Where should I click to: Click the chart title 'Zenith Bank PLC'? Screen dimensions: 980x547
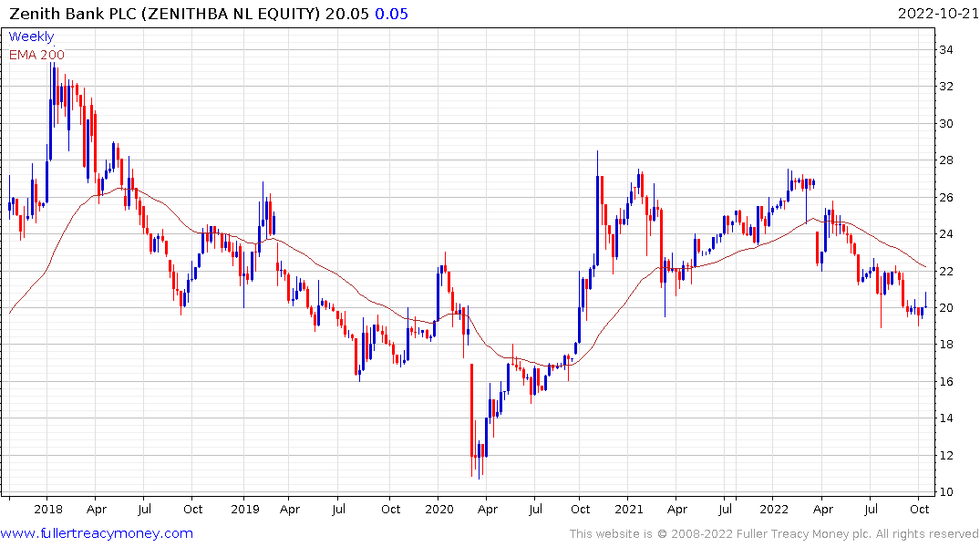tap(73, 14)
